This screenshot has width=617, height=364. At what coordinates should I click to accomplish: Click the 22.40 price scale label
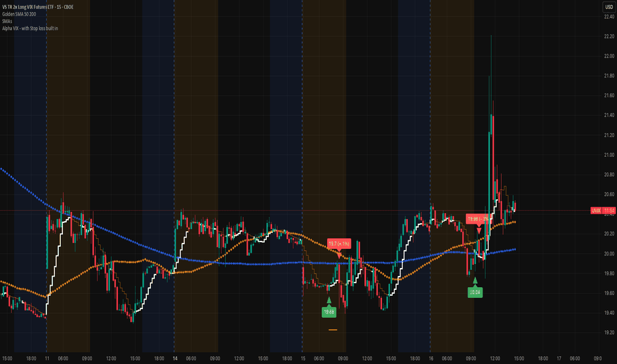pyautogui.click(x=609, y=17)
